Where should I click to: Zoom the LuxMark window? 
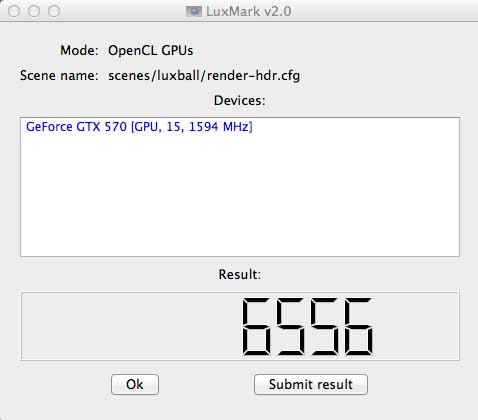click(x=54, y=11)
